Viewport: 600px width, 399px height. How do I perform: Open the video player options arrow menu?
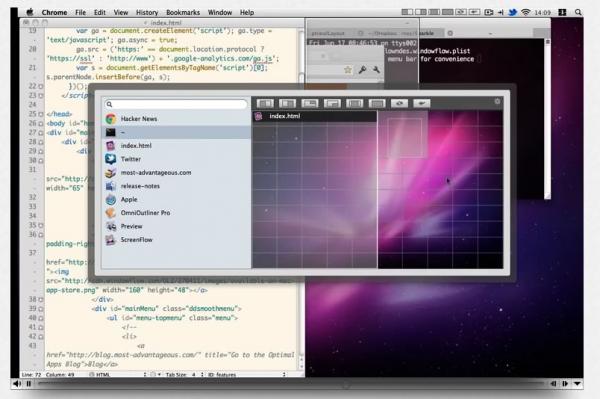(x=577, y=384)
